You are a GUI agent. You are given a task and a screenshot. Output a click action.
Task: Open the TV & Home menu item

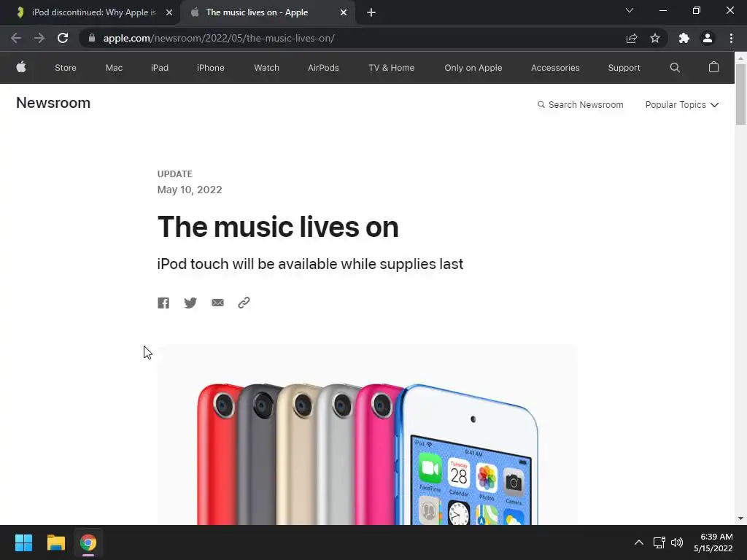(x=392, y=68)
